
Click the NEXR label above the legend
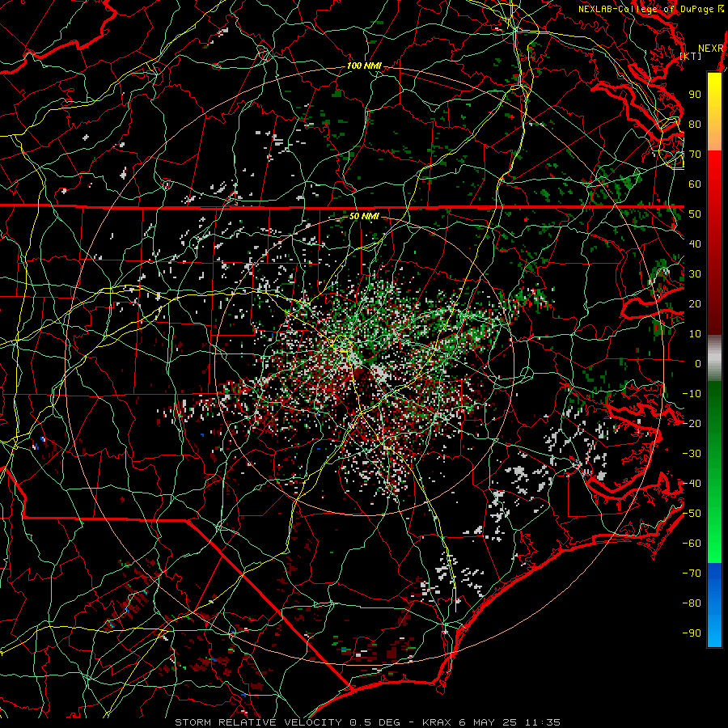(x=711, y=49)
